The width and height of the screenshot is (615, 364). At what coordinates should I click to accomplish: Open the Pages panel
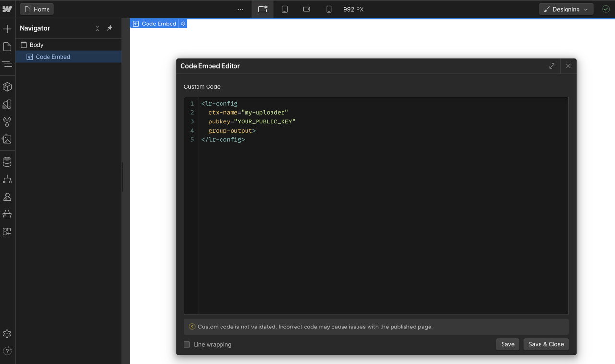(x=7, y=47)
